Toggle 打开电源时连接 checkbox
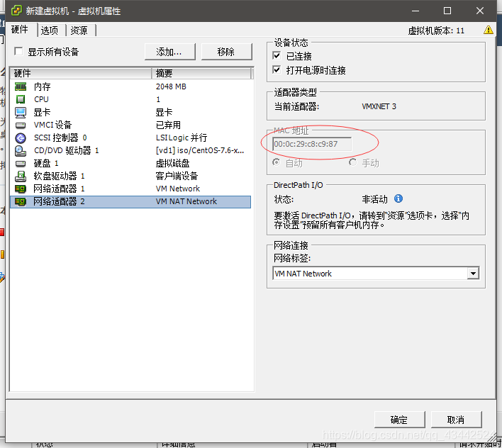Image resolution: width=502 pixels, height=448 pixels. (277, 69)
